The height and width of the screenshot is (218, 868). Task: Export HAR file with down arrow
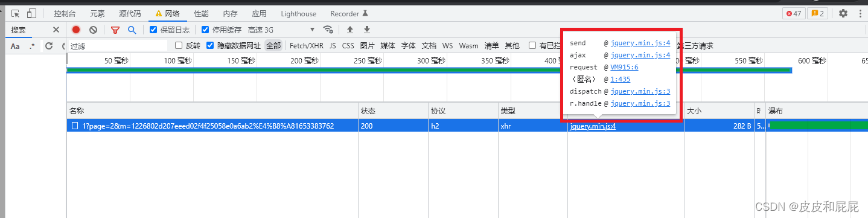click(366, 30)
